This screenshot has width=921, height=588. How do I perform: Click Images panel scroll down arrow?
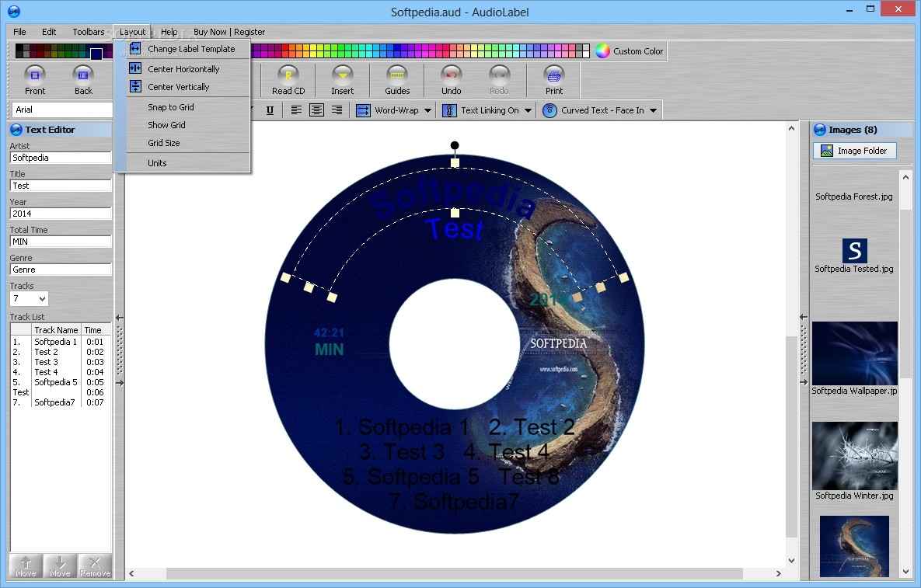pyautogui.click(x=905, y=571)
